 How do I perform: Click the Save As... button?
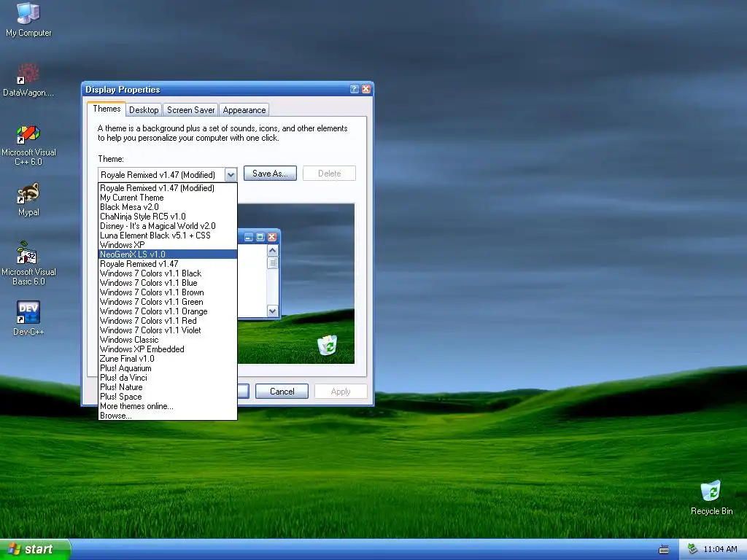pyautogui.click(x=270, y=174)
